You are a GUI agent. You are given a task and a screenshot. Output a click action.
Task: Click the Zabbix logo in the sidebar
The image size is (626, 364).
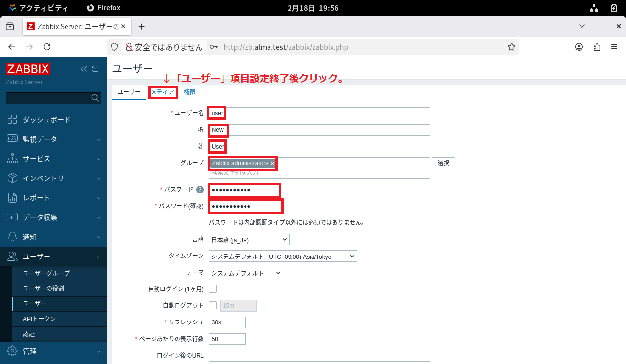coord(28,69)
